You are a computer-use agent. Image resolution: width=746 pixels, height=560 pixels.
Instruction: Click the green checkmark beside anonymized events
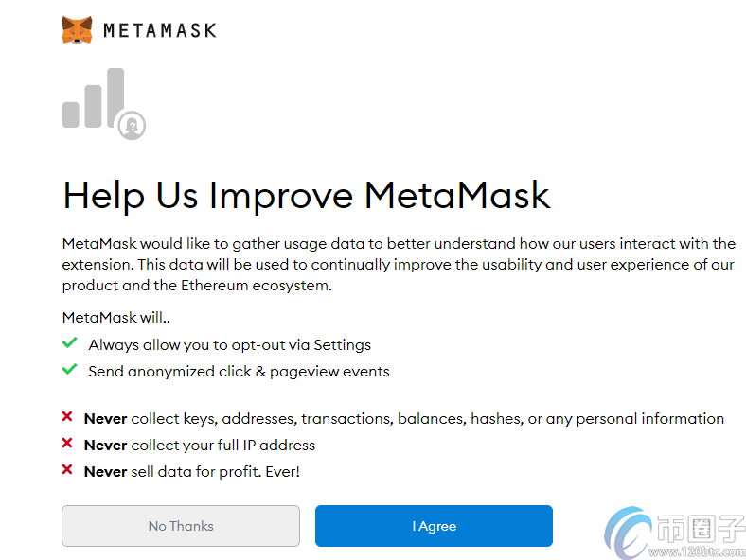69,369
